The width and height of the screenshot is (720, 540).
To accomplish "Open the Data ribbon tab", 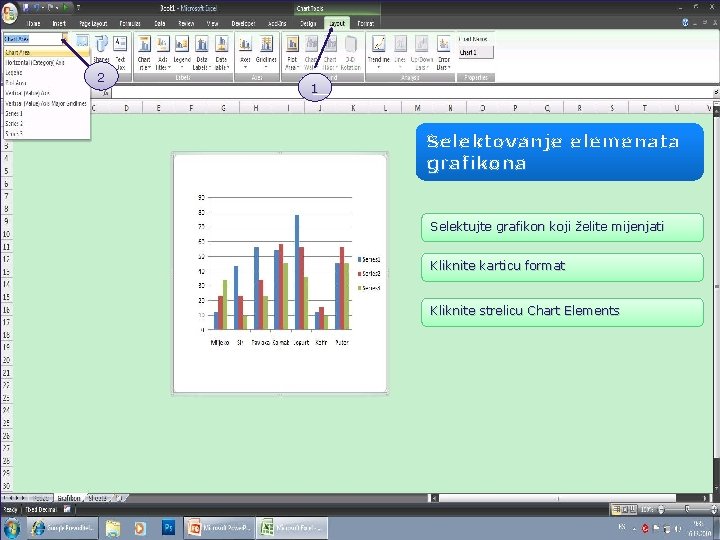I will coord(159,23).
